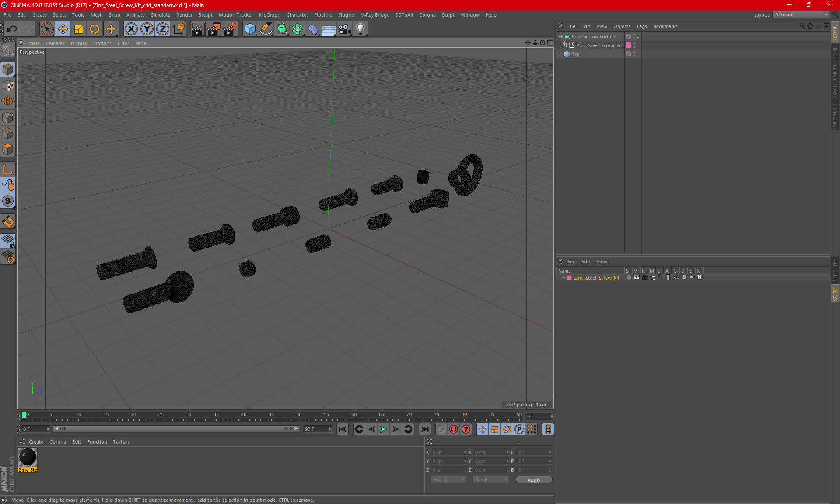Viewport: 840px width, 504px height.
Task: Go to start of animation
Action: pyautogui.click(x=343, y=429)
